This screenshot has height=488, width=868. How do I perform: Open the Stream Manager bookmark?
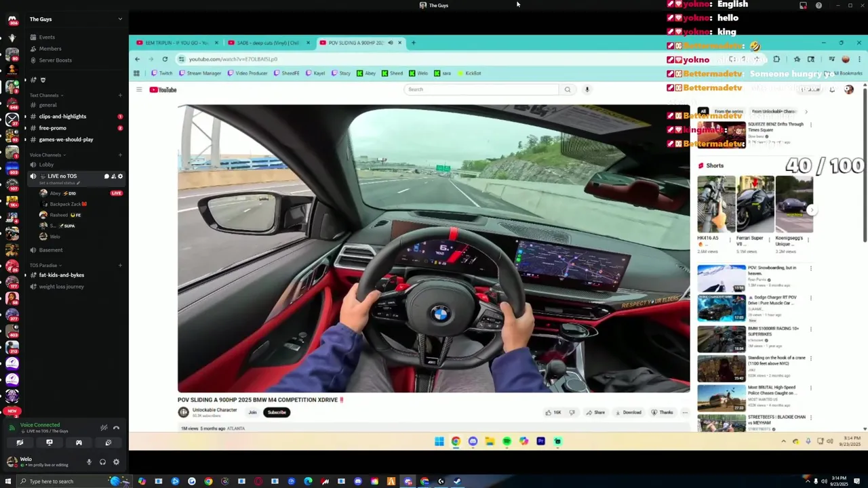200,73
